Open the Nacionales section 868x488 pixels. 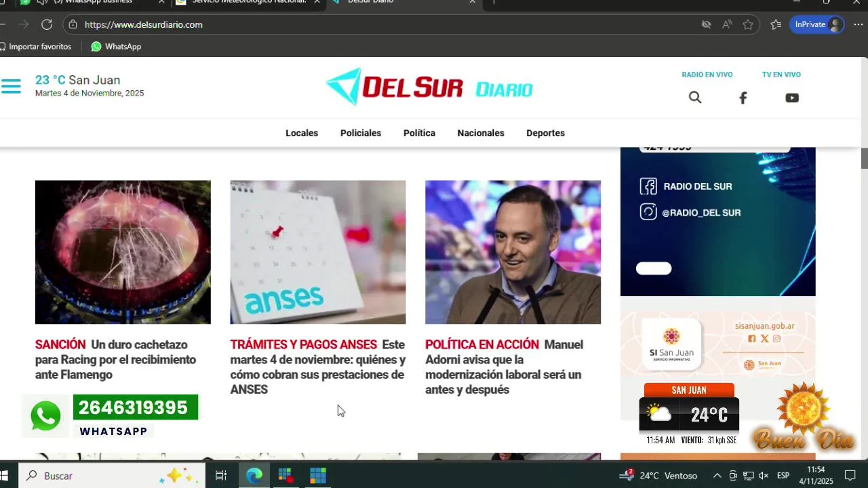(481, 133)
